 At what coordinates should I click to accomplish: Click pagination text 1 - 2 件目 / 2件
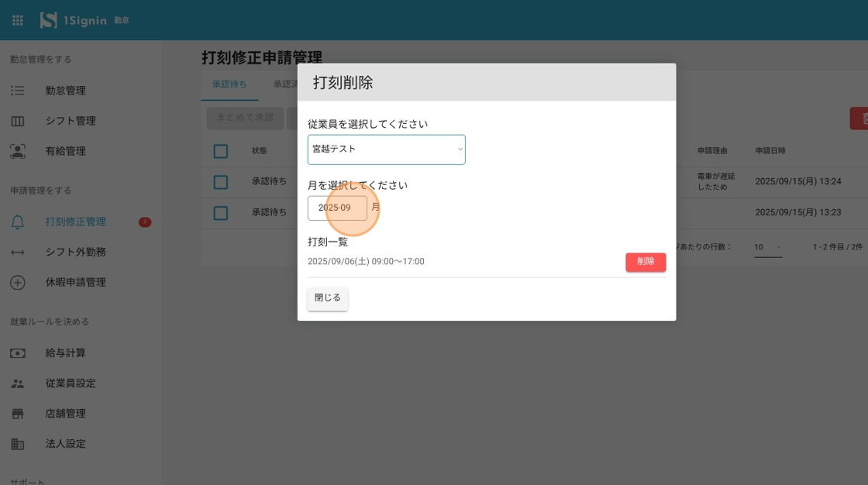tap(838, 247)
